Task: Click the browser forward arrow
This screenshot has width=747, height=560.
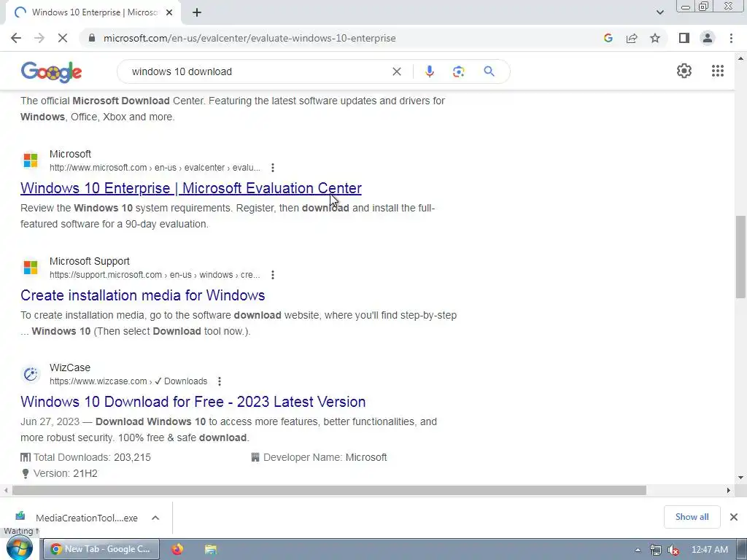Action: pos(39,38)
